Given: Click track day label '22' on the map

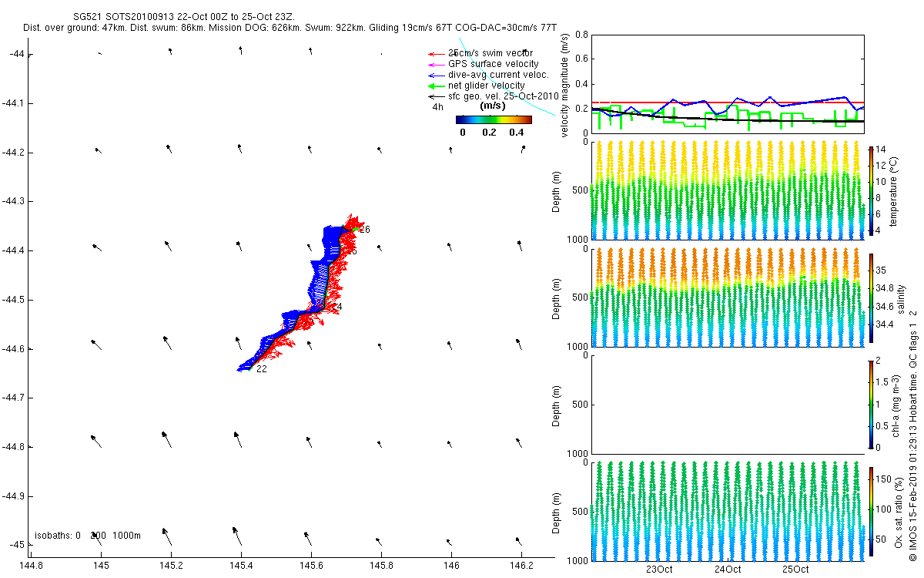Looking at the screenshot, I should coord(262,369).
